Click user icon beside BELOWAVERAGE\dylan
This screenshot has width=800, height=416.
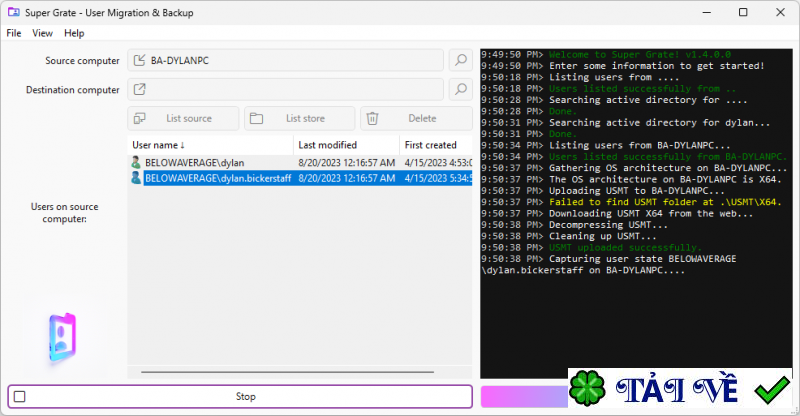pyautogui.click(x=136, y=162)
